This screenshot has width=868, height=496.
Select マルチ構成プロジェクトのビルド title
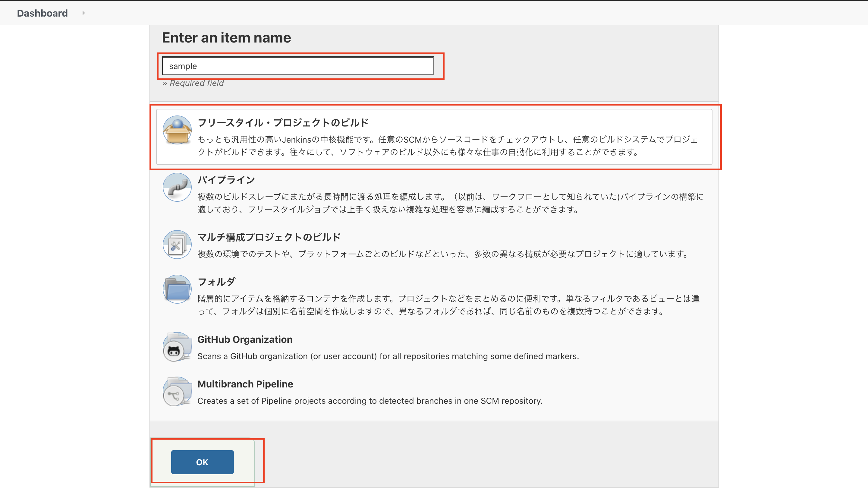pos(269,237)
